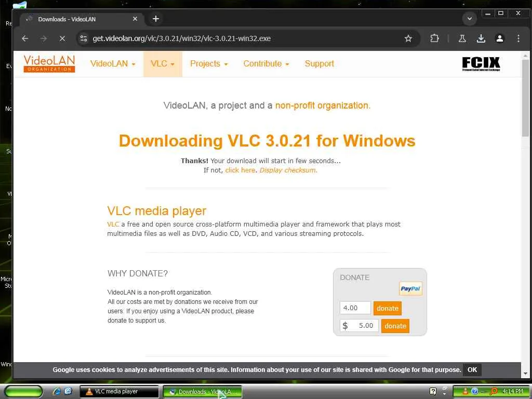Click the Display checksum link
The width and height of the screenshot is (532, 399).
click(288, 170)
